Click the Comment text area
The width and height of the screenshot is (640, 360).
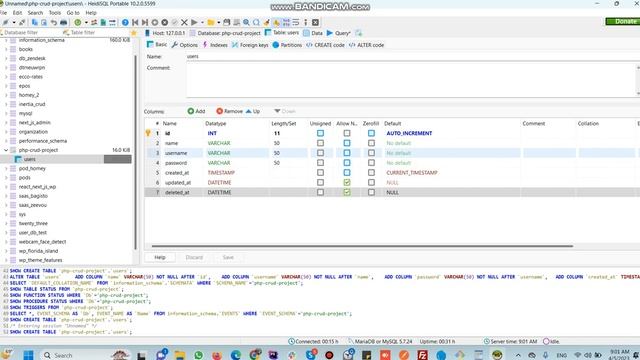pos(411,80)
